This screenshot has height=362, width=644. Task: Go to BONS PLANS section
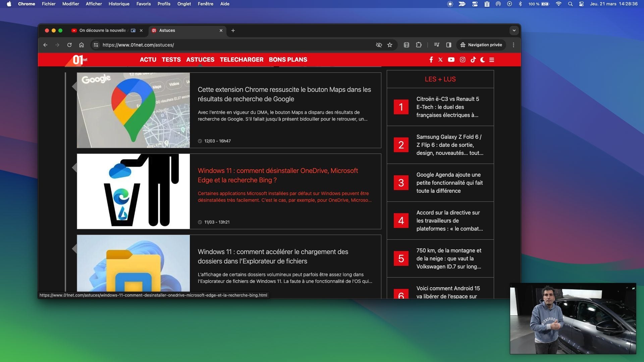pos(288,60)
